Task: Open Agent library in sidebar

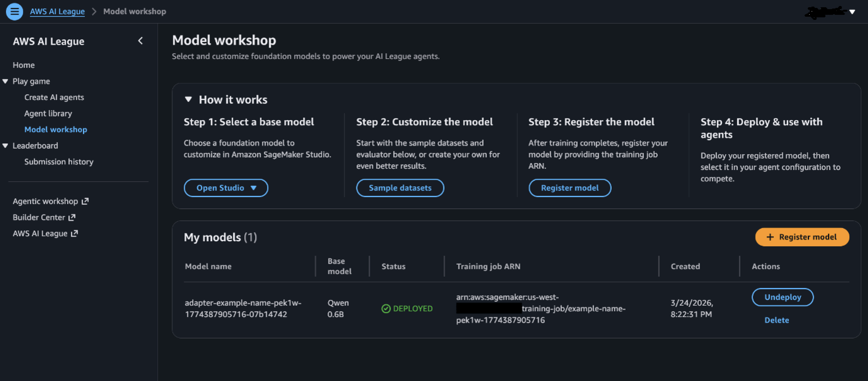Action: pos(48,114)
